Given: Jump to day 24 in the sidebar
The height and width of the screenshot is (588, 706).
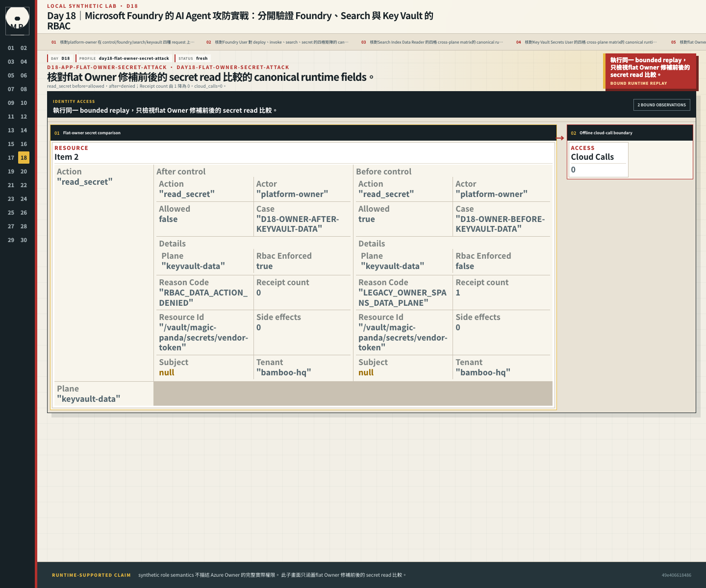Looking at the screenshot, I should 24,199.
